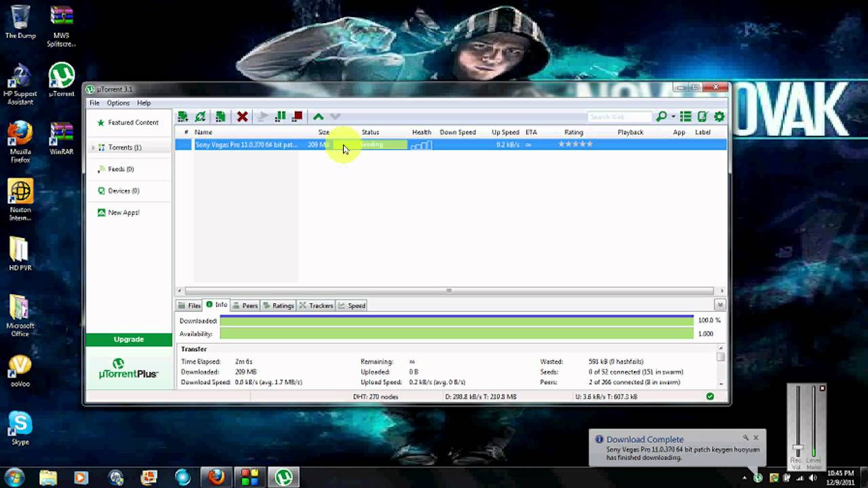The height and width of the screenshot is (488, 868).
Task: Open Preferences via green gear icon
Action: coord(719,117)
